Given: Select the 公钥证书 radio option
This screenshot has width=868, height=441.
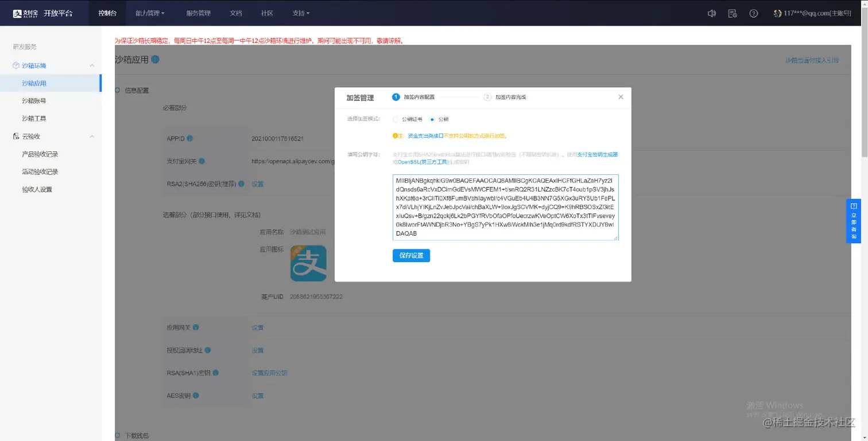Looking at the screenshot, I should point(395,119).
